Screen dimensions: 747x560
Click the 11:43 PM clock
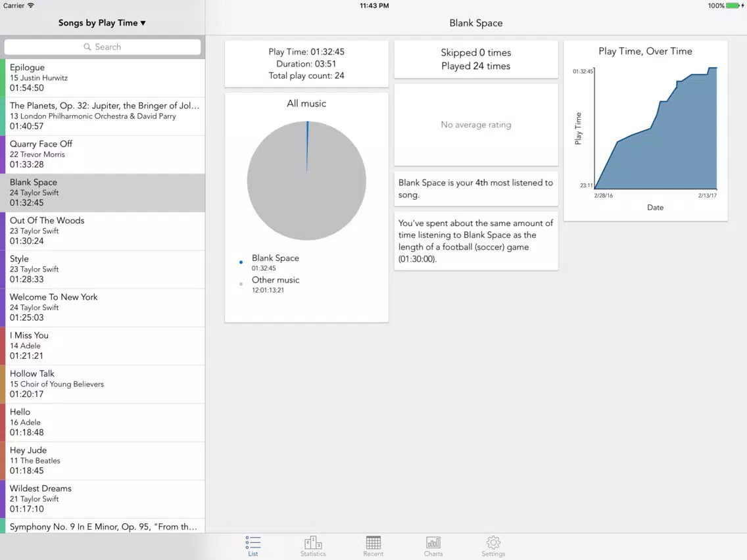(x=374, y=6)
